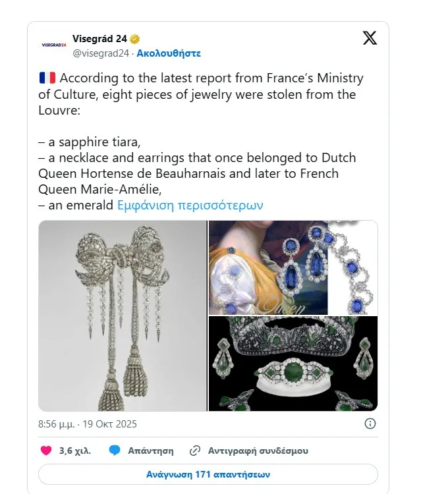Open the @visegrad24 handle link
This screenshot has width=448, height=494.
pos(100,53)
